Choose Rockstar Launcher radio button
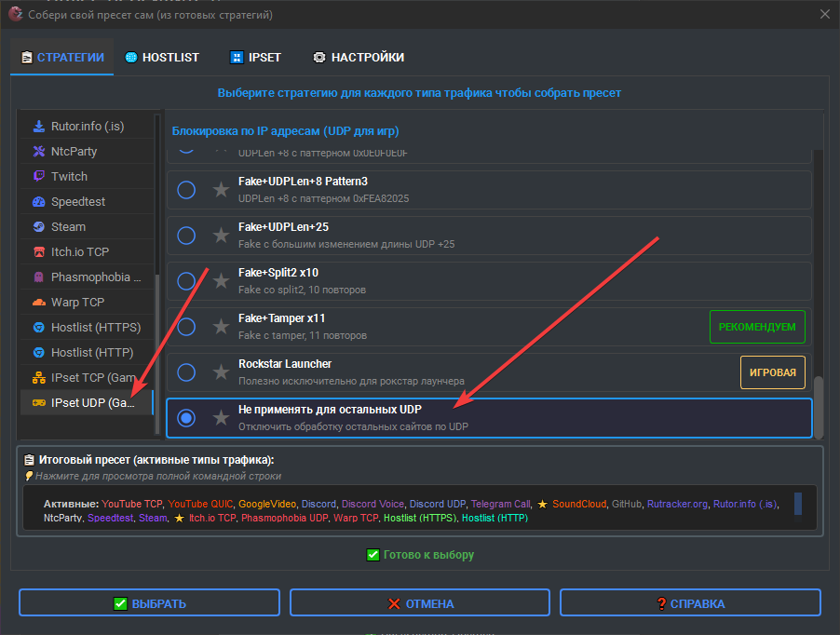Viewport: 840px width, 635px height. [x=186, y=372]
